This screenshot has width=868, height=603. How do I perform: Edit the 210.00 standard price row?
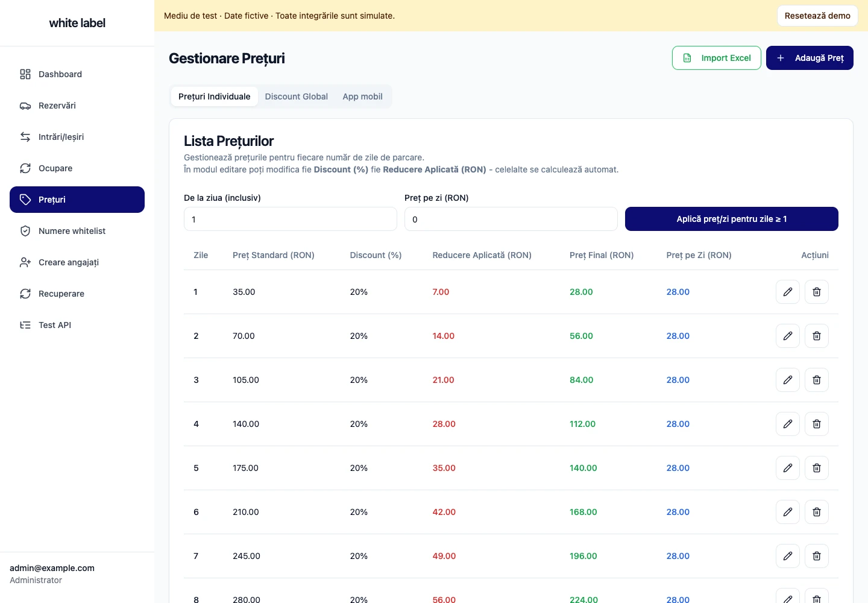787,512
